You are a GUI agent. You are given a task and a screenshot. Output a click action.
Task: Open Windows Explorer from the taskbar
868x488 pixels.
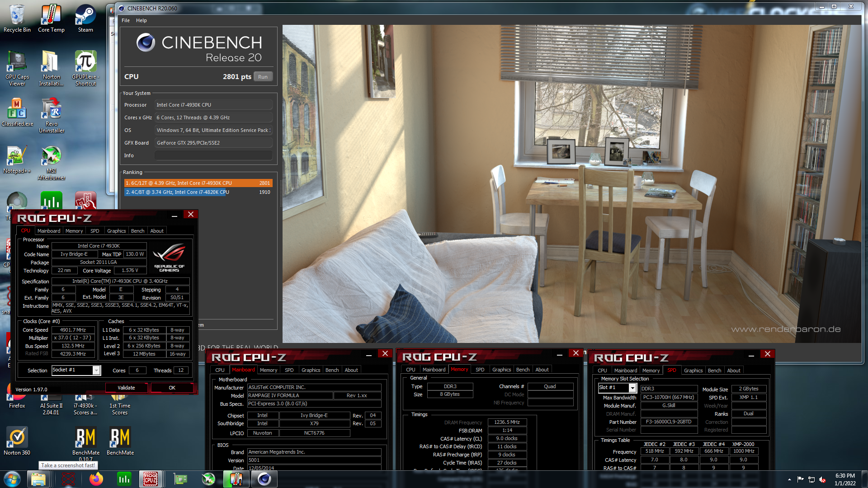pyautogui.click(x=38, y=479)
